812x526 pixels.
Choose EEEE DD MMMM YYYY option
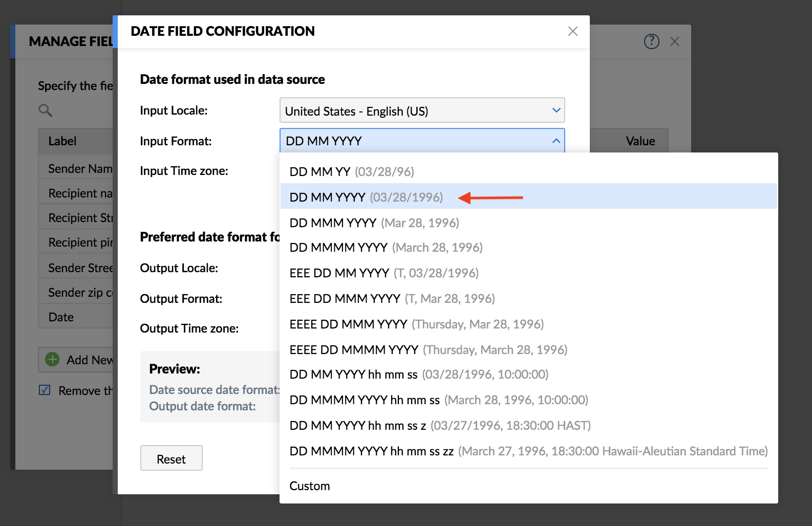click(428, 350)
